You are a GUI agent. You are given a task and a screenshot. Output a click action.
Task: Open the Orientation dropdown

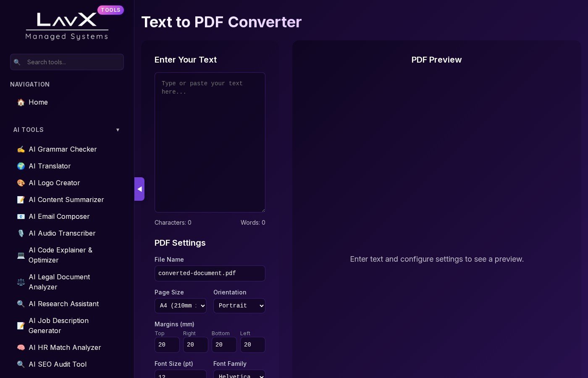tap(239, 306)
